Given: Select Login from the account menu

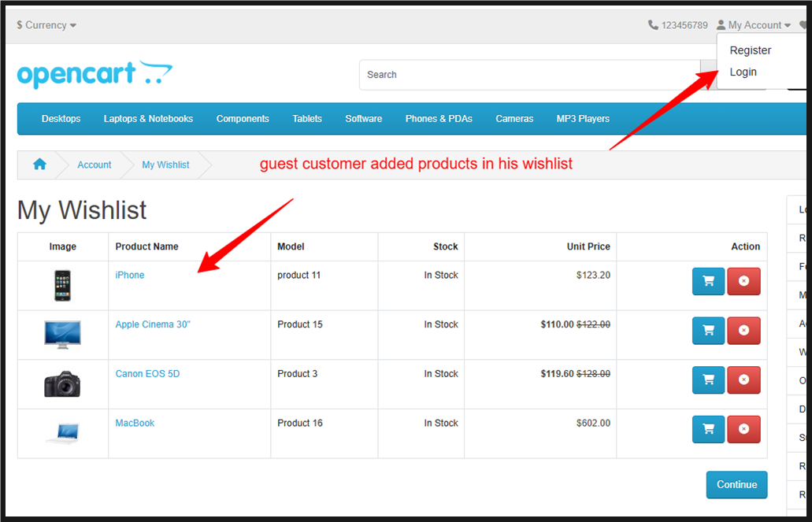Looking at the screenshot, I should 743,72.
